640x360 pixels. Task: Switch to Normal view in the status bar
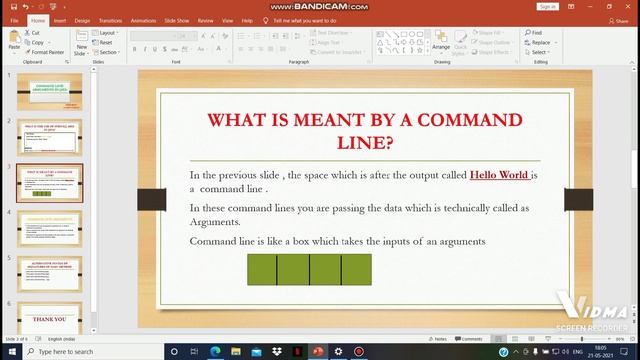(x=498, y=339)
